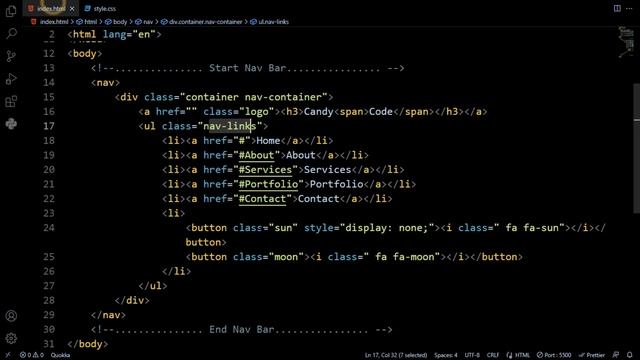Click the 'nav-links' class value
Screen dimensions: 640x360
(230, 126)
